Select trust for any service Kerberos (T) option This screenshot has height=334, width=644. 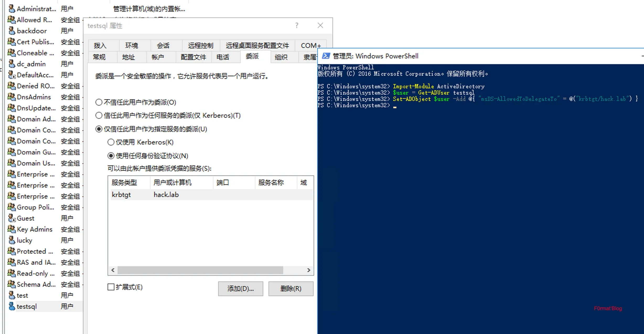(x=99, y=115)
